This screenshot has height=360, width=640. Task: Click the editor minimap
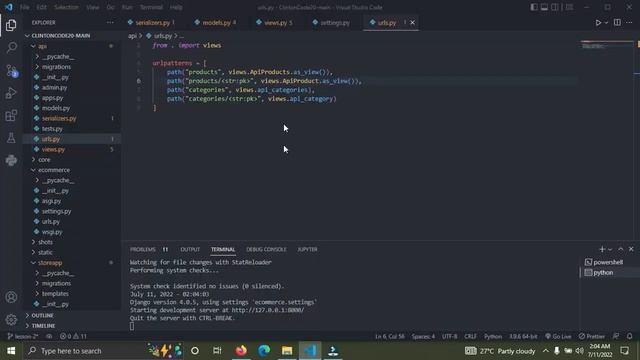tap(607, 45)
